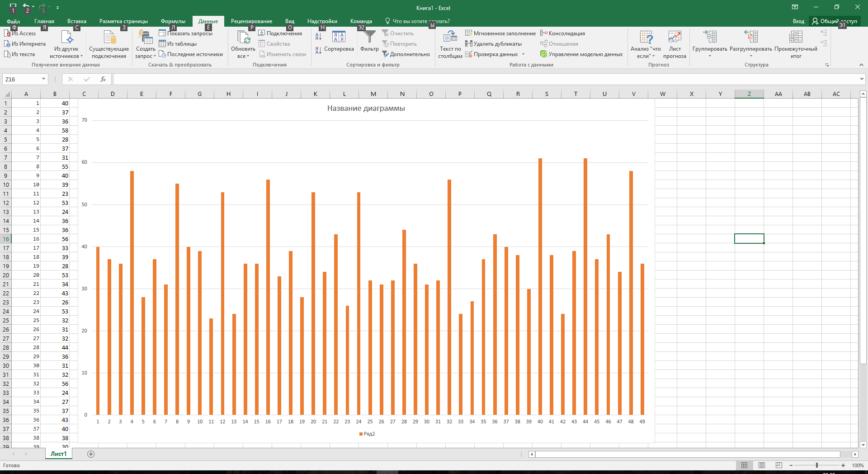Image resolution: width=868 pixels, height=474 pixels.
Task: Switch to the Главная tab
Action: point(44,21)
